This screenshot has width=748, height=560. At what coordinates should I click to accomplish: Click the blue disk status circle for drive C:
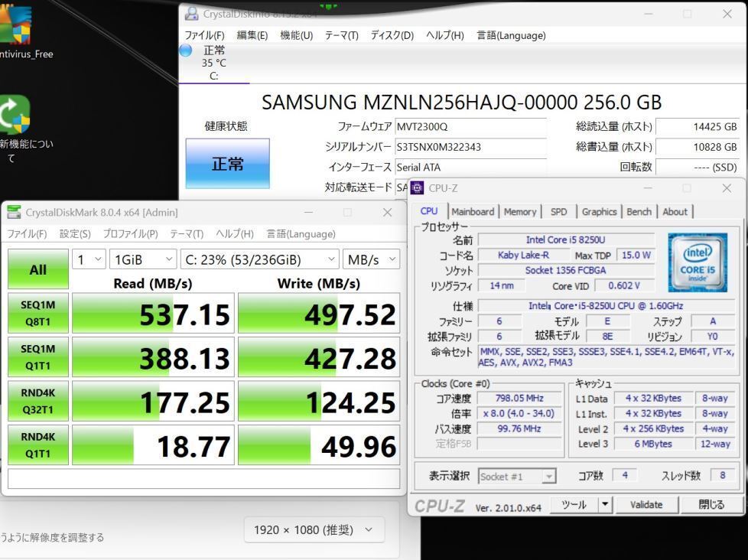point(186,50)
